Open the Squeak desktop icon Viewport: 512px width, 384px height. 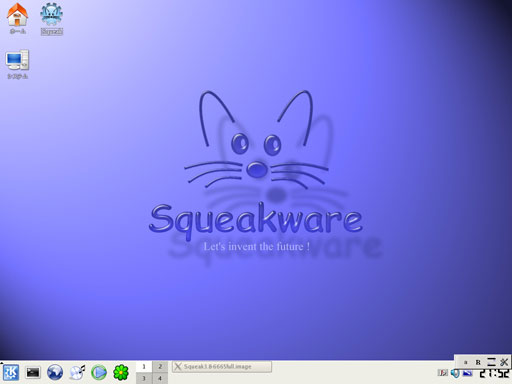(x=51, y=18)
